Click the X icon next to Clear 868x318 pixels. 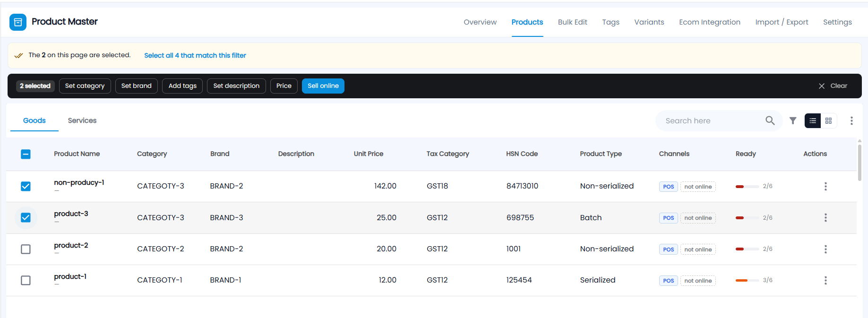[x=822, y=86]
